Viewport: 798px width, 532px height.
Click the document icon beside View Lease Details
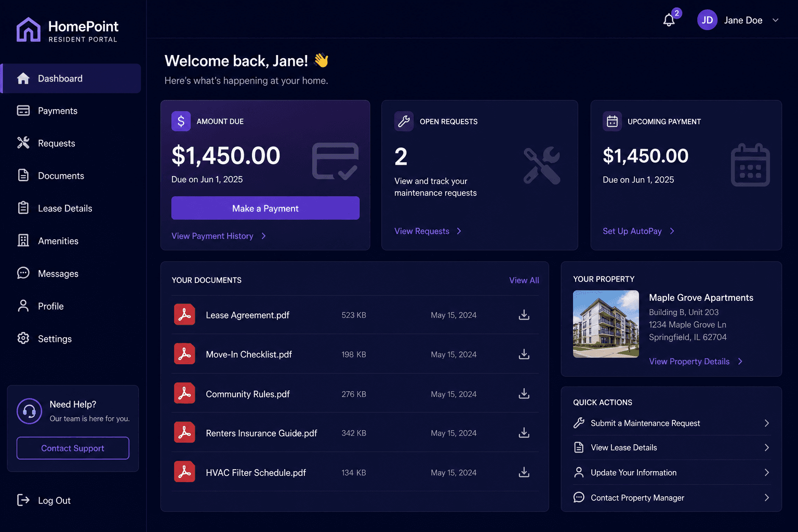[x=579, y=447]
